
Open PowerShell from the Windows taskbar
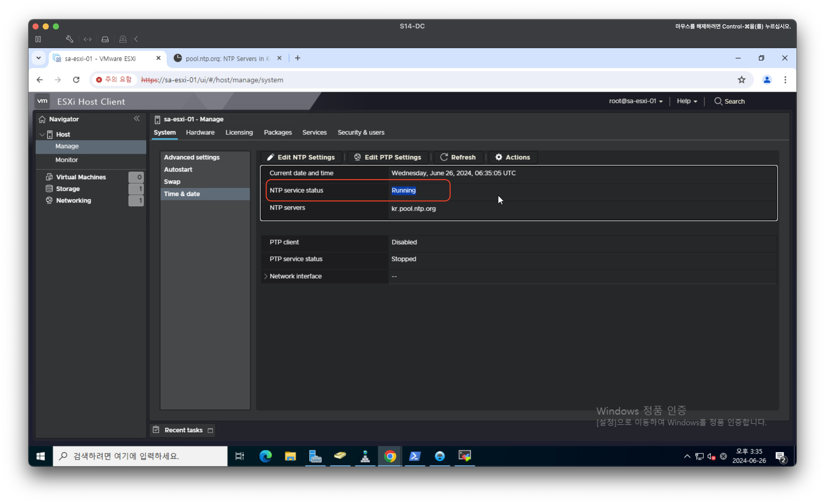(415, 456)
